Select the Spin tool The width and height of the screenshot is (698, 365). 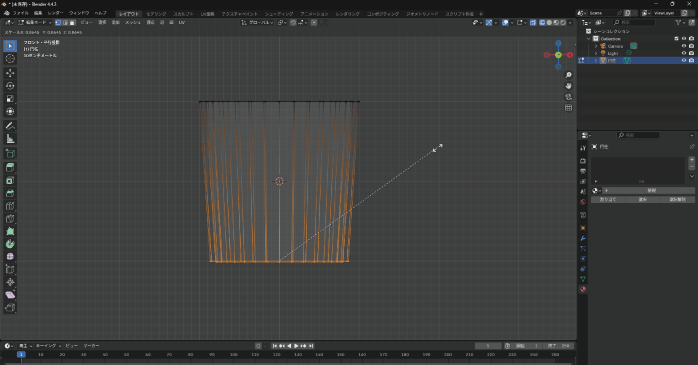[10, 244]
